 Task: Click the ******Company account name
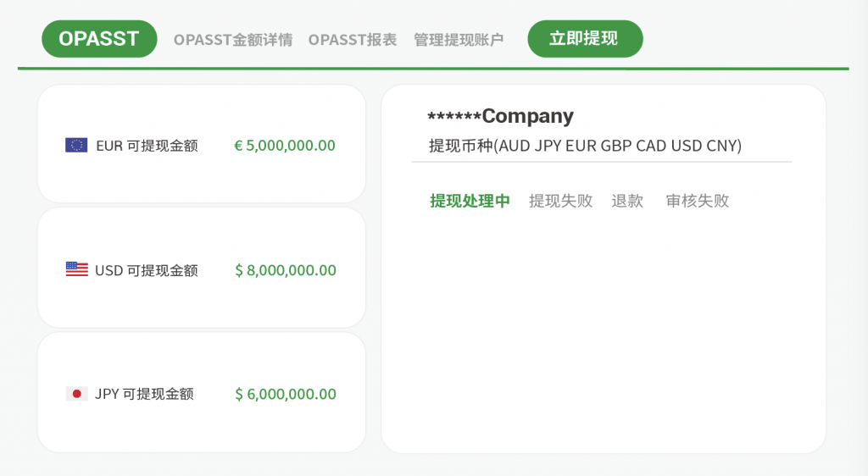point(500,116)
